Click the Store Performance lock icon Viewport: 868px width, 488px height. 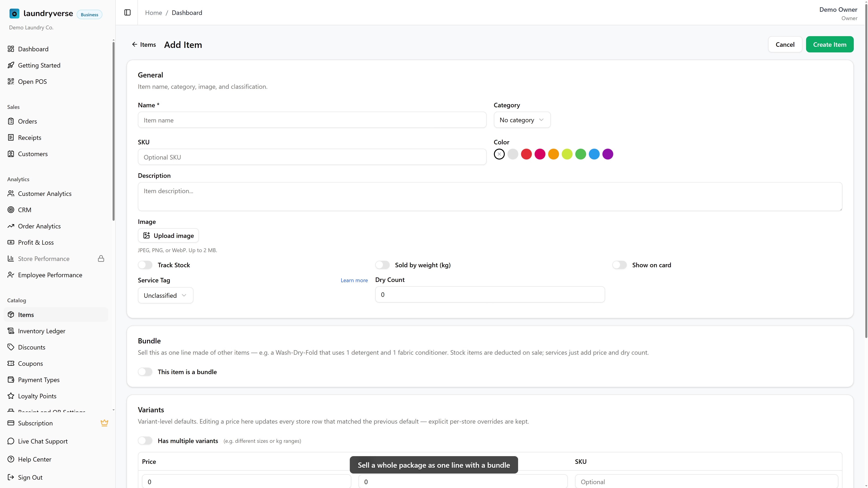coord(101,258)
